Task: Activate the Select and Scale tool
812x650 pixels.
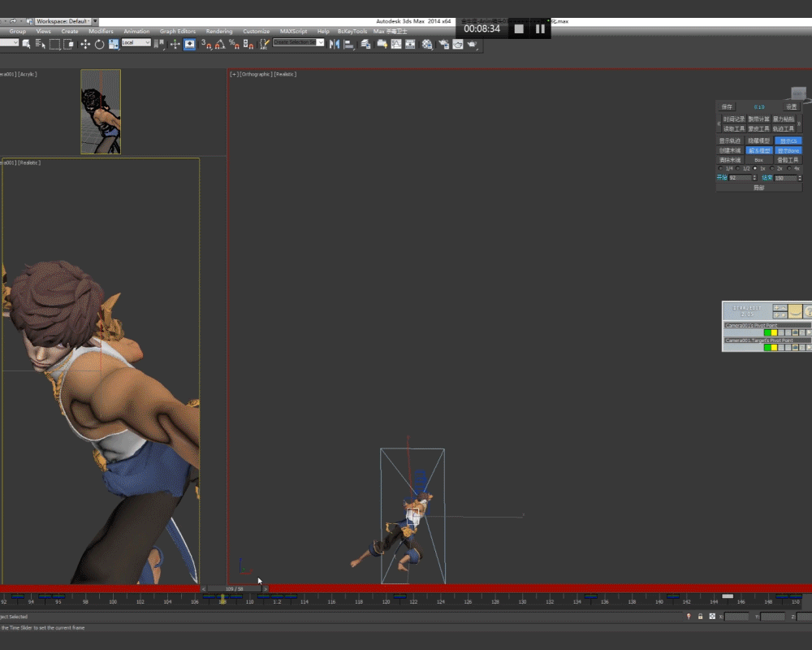Action: tap(114, 44)
